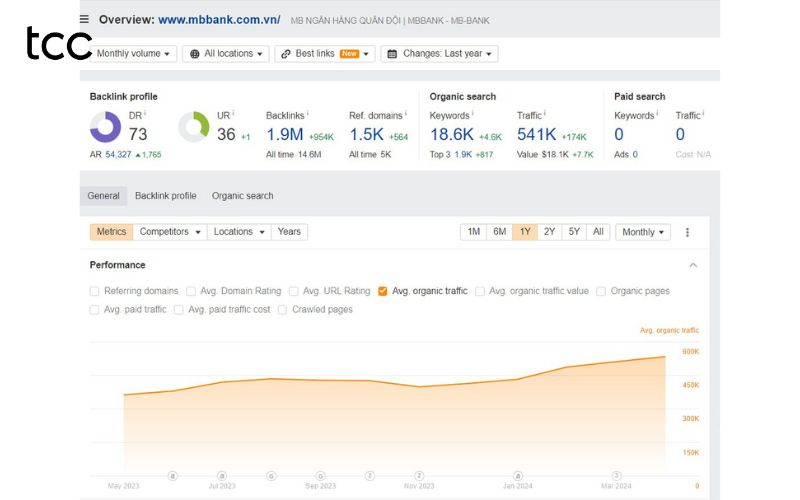Enable the Avg. organic traffic value checkbox
This screenshot has width=800, height=500.
click(x=480, y=291)
